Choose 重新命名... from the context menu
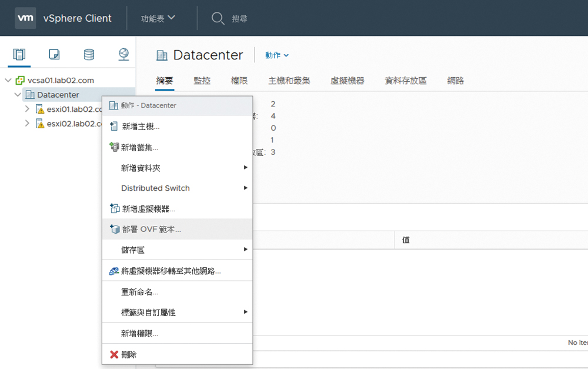This screenshot has height=369, width=588. click(x=177, y=292)
